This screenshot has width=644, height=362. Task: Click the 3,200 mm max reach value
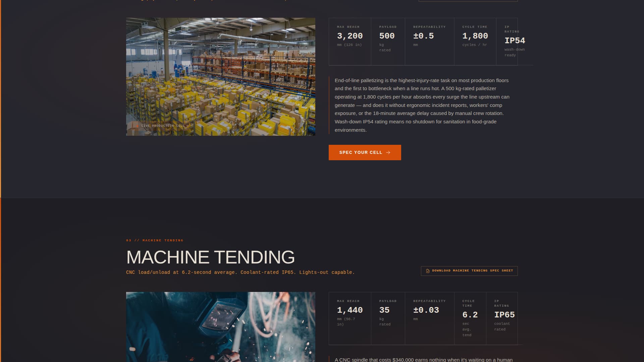click(350, 36)
